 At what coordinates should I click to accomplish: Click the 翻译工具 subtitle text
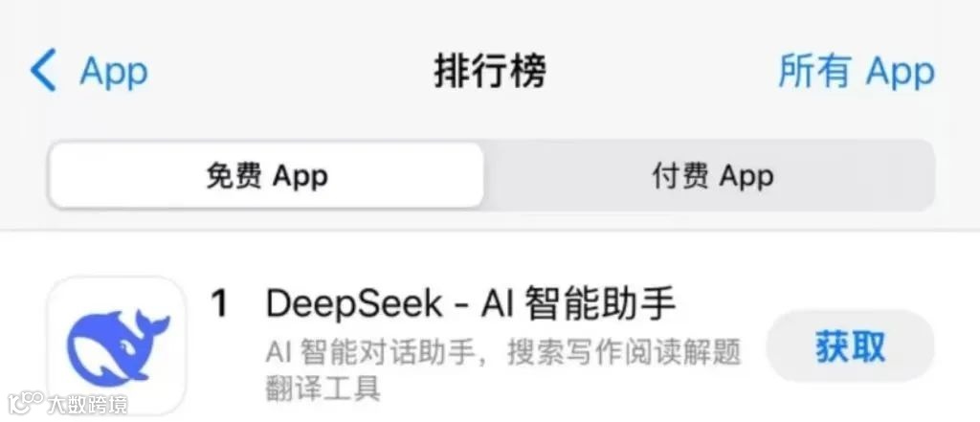[323, 388]
